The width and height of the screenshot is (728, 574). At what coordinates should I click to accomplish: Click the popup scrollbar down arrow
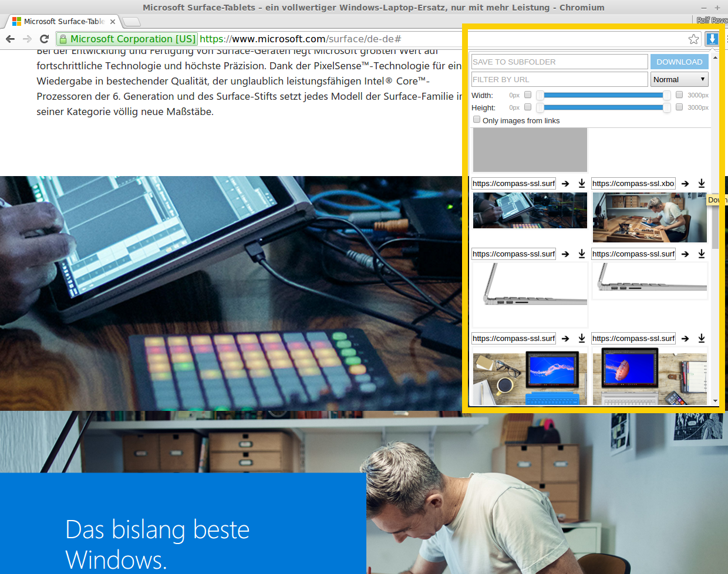[x=715, y=401]
